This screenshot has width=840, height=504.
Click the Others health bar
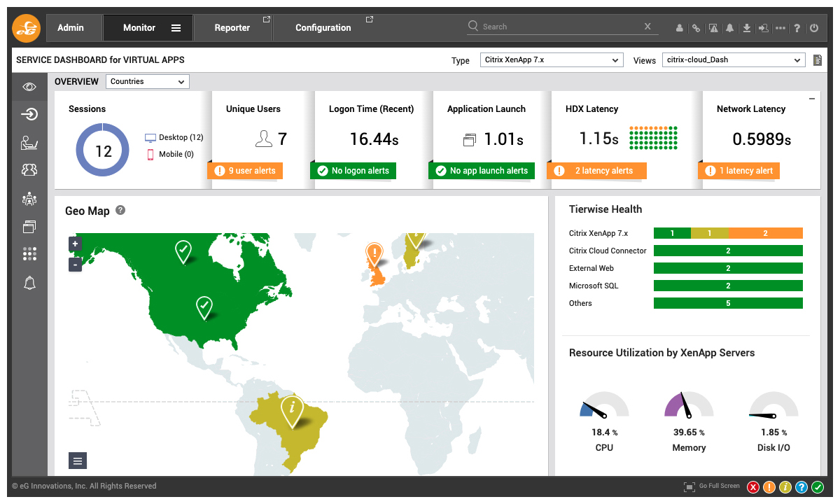tap(728, 303)
